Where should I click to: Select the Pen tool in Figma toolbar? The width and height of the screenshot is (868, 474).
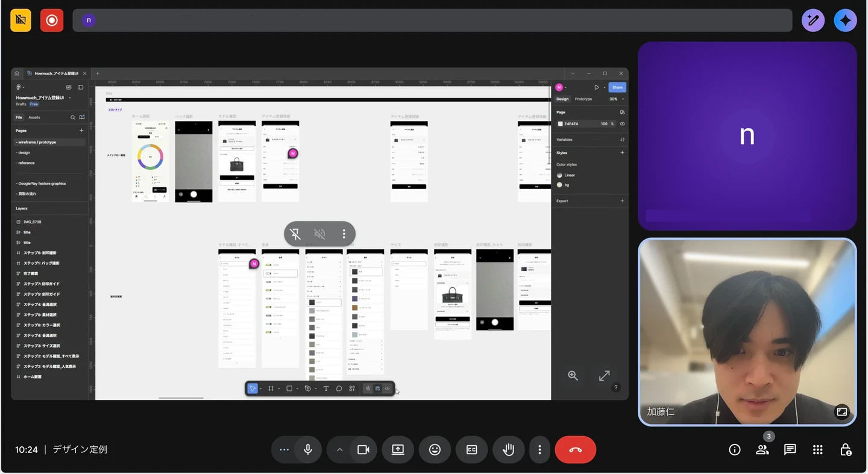coord(307,388)
